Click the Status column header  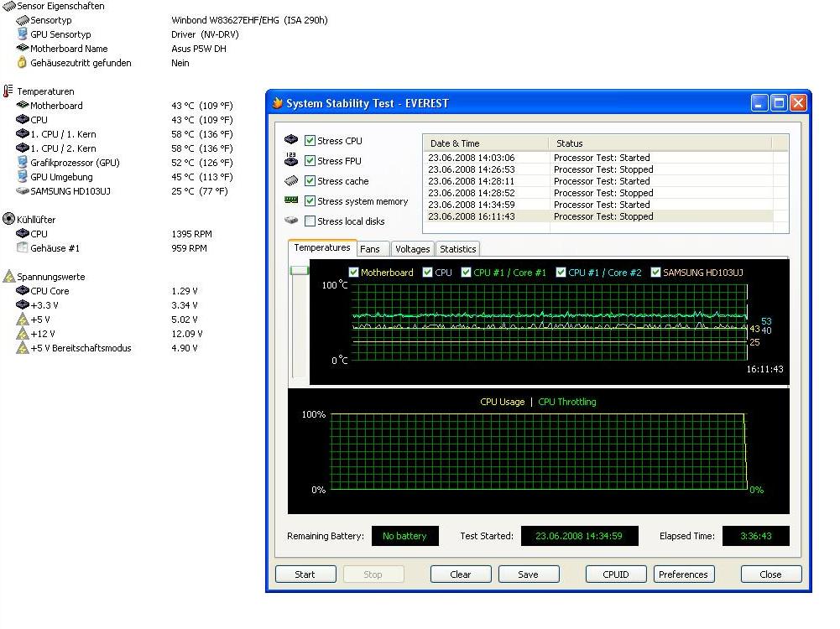[660, 143]
